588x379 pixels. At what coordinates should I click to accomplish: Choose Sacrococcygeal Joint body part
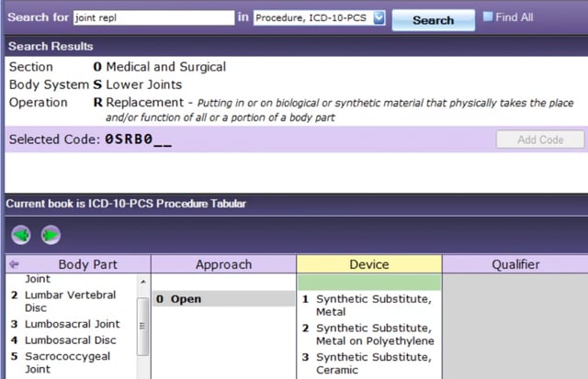(x=65, y=362)
